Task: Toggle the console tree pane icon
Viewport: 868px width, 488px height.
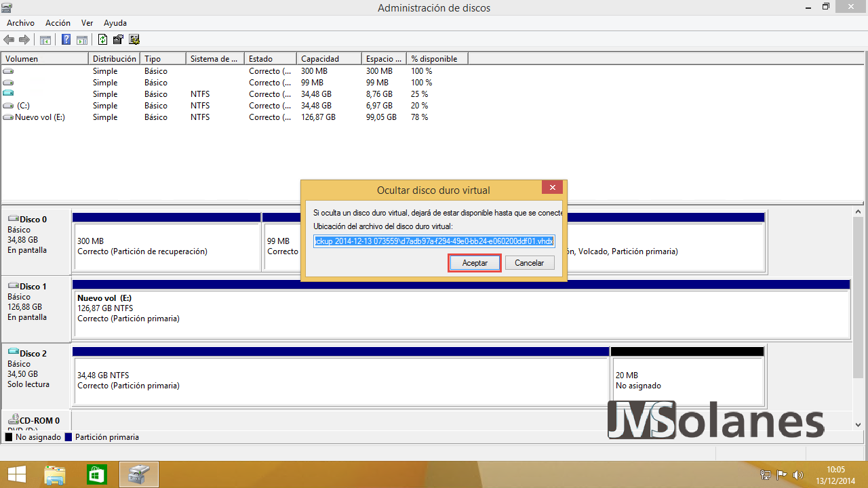Action: 45,39
